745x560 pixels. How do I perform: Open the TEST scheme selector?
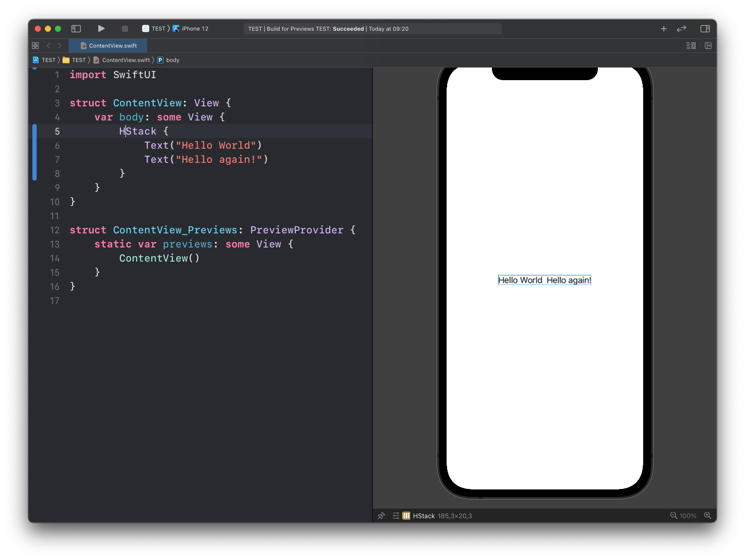[x=154, y=29]
